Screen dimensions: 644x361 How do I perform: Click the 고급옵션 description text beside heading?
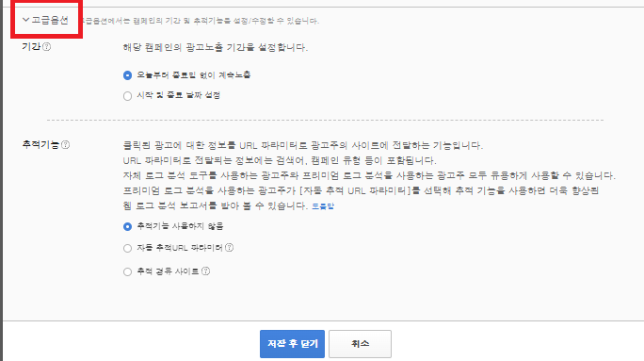coord(200,21)
